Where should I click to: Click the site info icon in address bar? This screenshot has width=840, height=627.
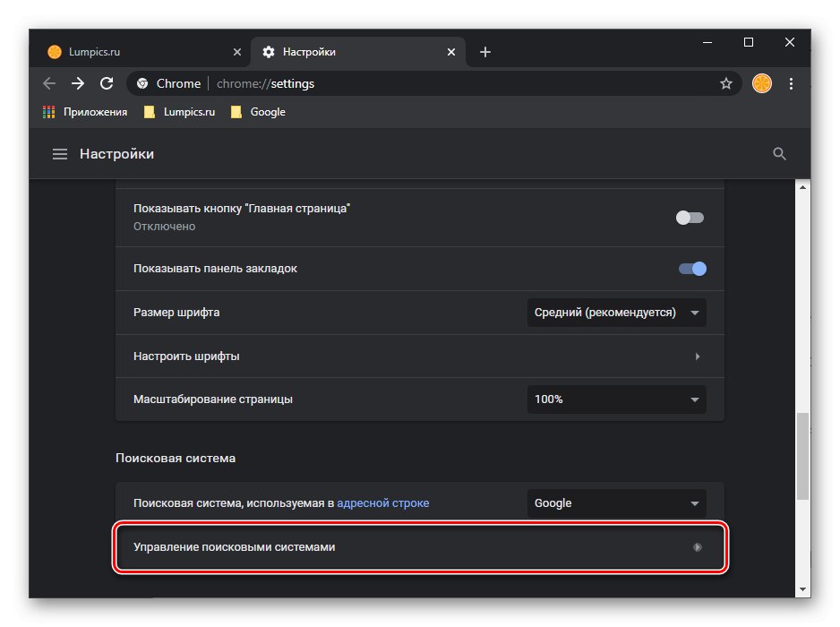[141, 83]
